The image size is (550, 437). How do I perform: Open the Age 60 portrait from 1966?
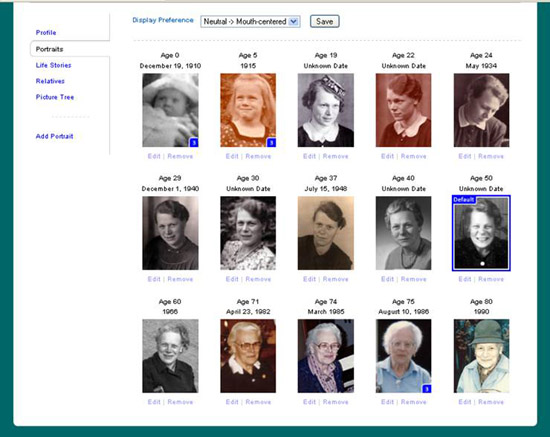click(170, 356)
